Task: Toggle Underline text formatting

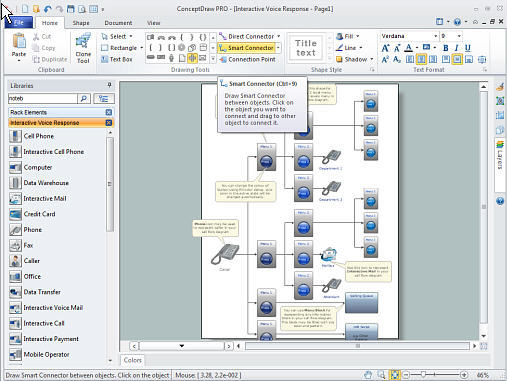Action: tap(468, 48)
